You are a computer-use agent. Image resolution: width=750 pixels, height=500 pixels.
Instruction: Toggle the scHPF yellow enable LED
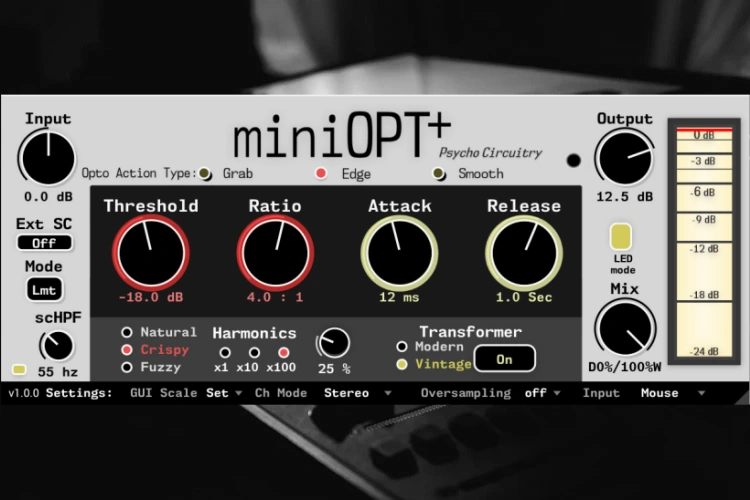pos(19,369)
